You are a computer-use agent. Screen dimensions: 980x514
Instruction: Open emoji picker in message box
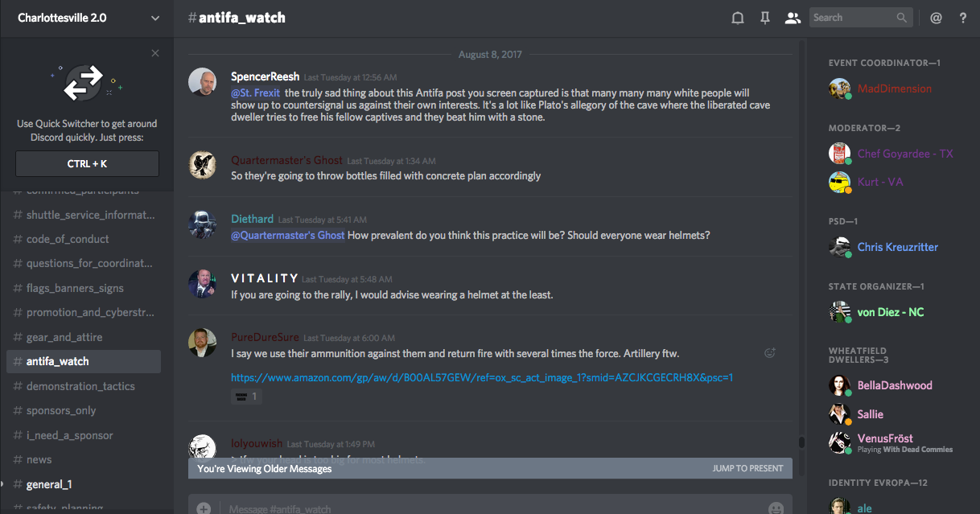tap(776, 508)
